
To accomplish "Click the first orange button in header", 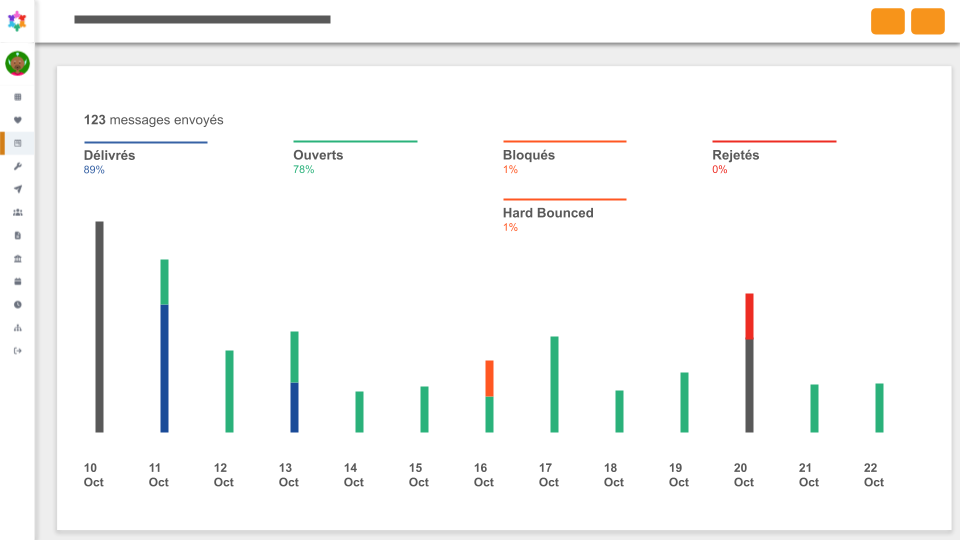I will point(888,21).
